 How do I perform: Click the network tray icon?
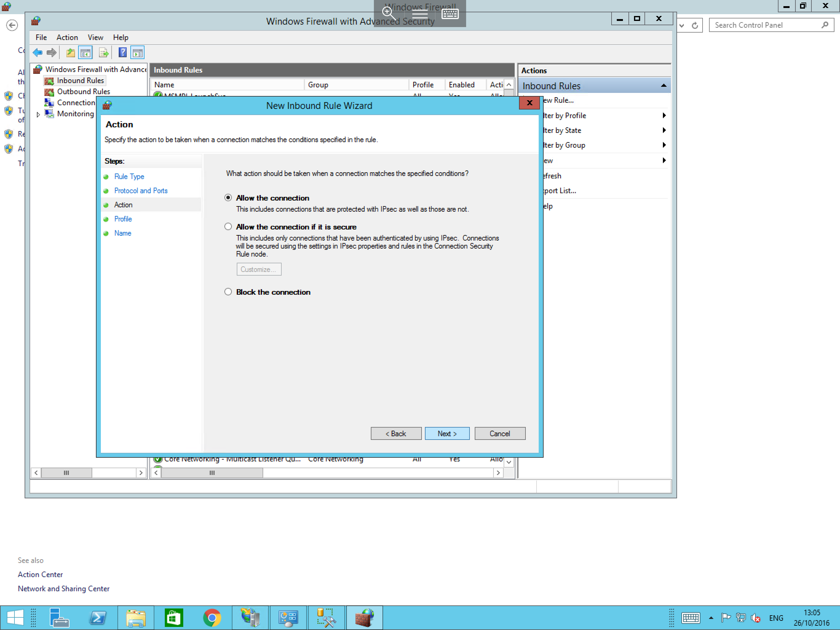coord(740,618)
